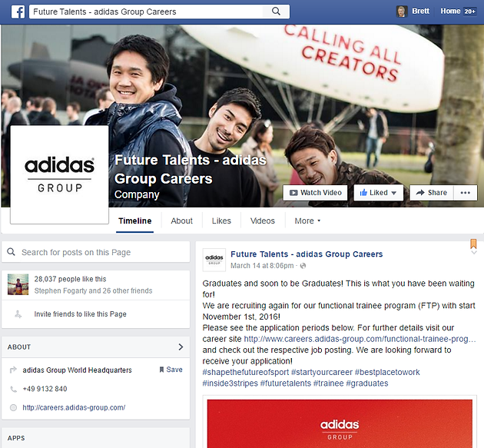This screenshot has height=448, width=484.
Task: Click the 28,037 people like this text
Action: click(70, 279)
